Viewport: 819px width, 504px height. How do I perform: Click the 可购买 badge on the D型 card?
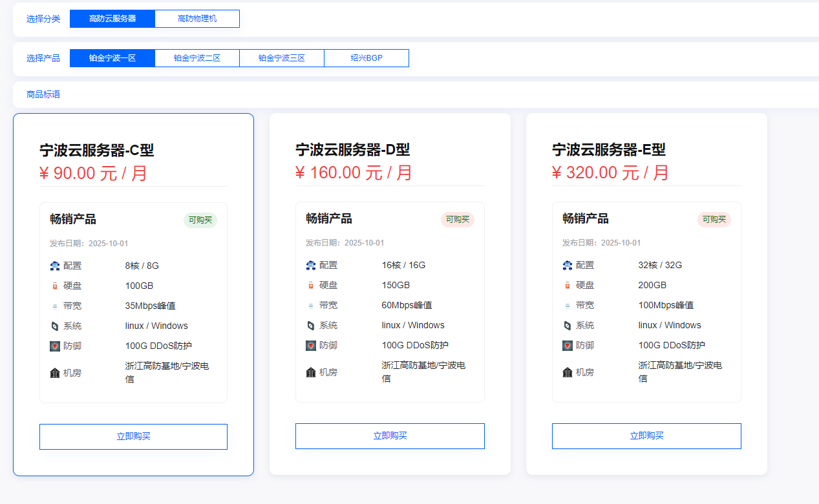coord(457,219)
